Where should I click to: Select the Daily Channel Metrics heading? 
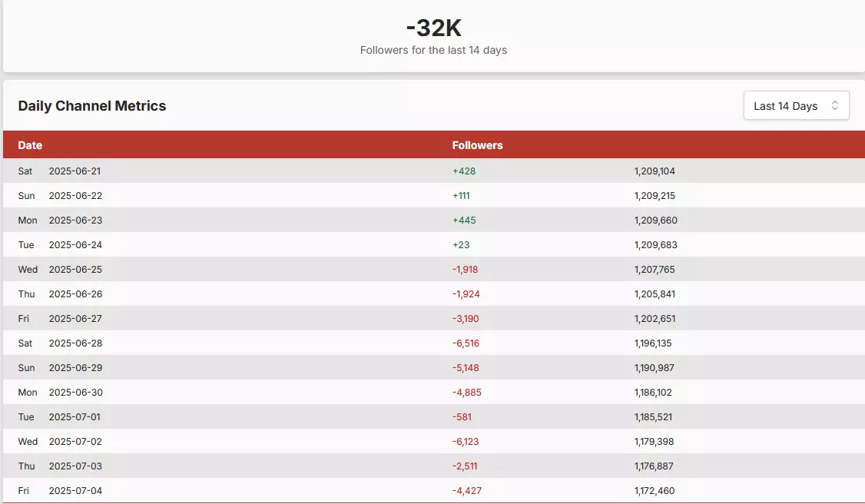click(x=92, y=106)
